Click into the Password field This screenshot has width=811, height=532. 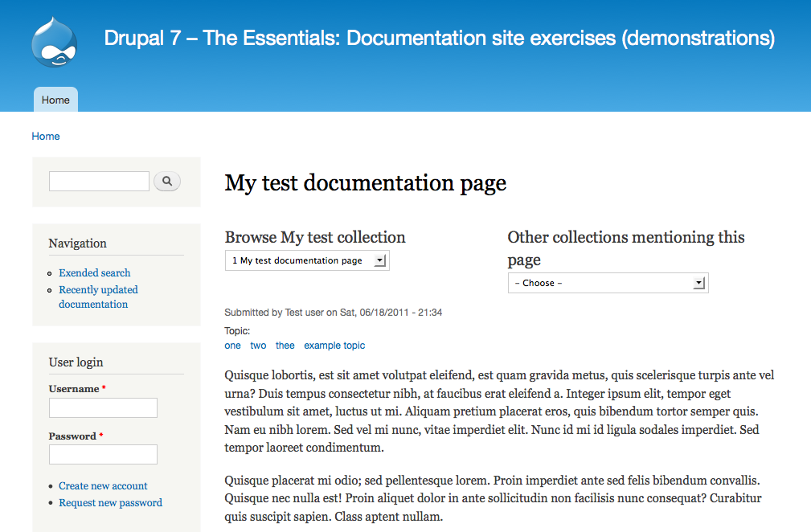coord(103,455)
